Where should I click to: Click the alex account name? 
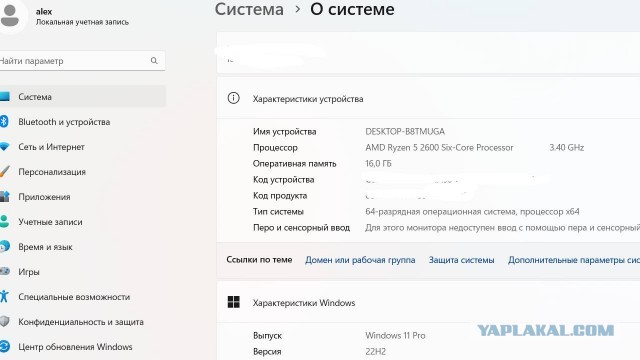(x=44, y=11)
